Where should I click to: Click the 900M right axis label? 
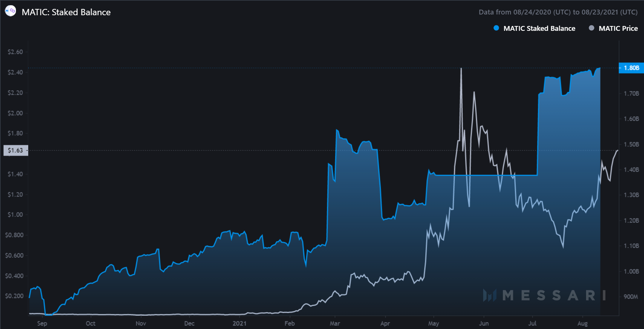point(631,297)
